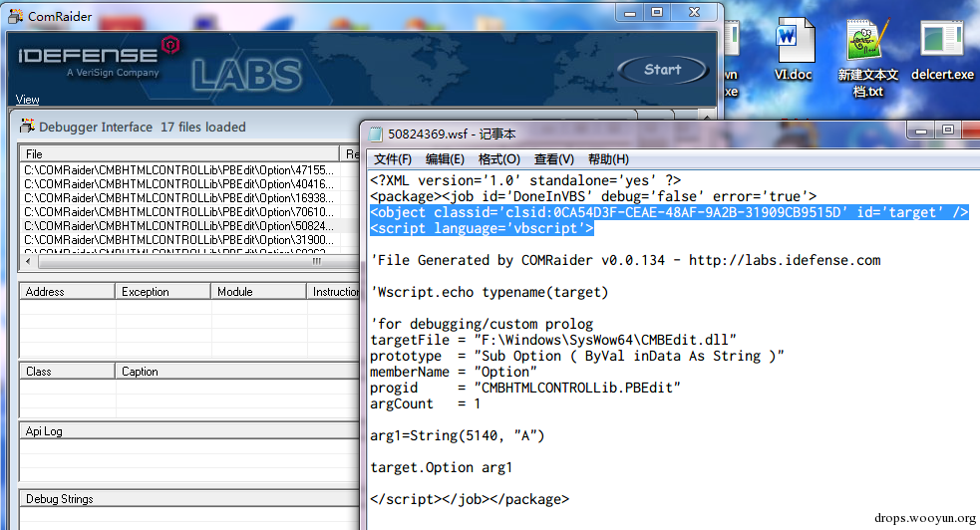Click the File column header
The height and width of the screenshot is (530, 980).
click(179, 153)
